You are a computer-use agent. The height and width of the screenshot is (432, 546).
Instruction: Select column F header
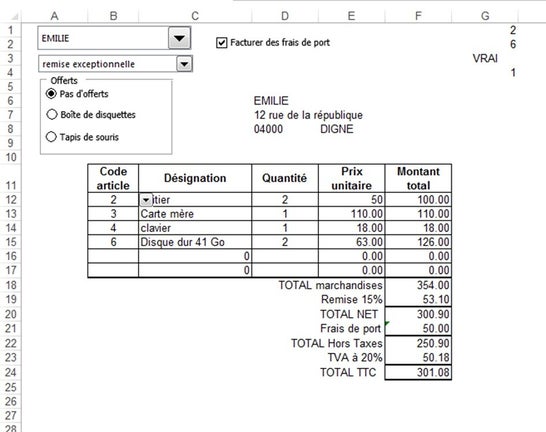418,16
